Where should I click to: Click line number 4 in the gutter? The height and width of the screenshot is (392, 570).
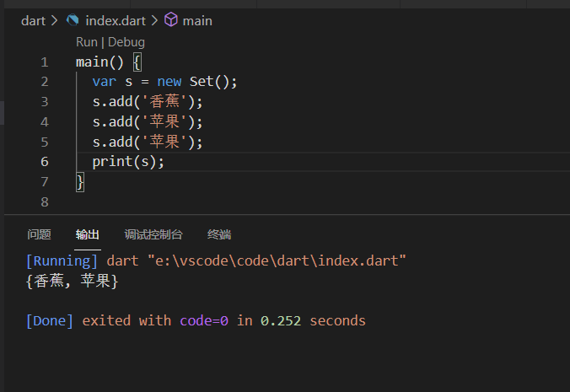(x=45, y=122)
